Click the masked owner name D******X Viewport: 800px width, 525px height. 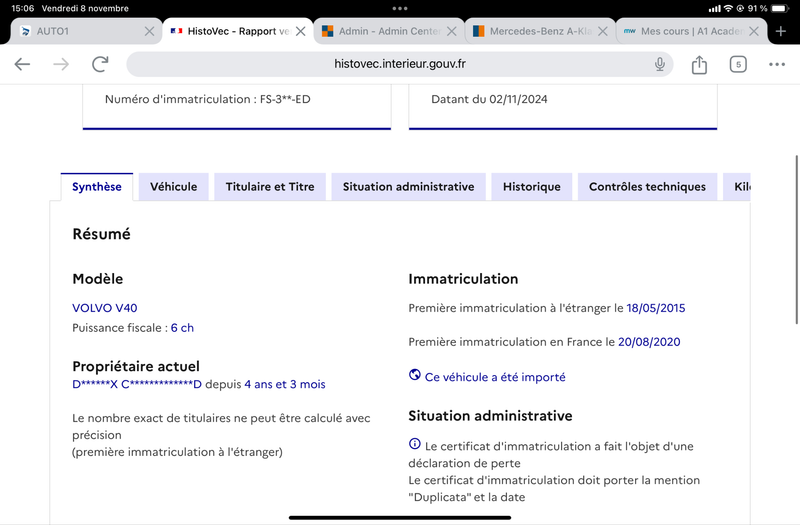[137, 384]
